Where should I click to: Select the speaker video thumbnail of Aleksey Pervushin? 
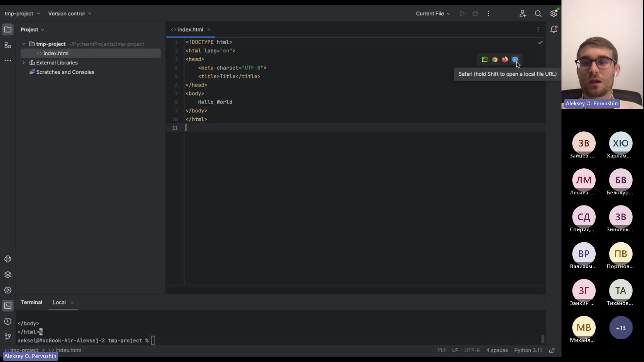(x=602, y=55)
